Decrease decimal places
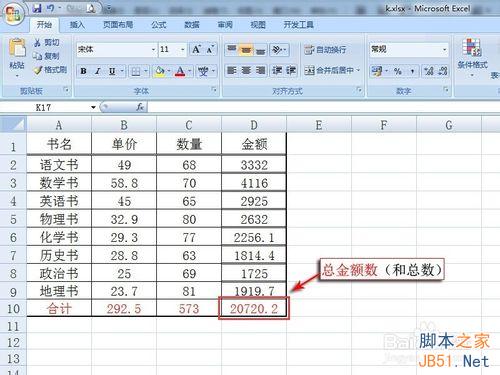The height and width of the screenshot is (375, 500). tap(442, 71)
